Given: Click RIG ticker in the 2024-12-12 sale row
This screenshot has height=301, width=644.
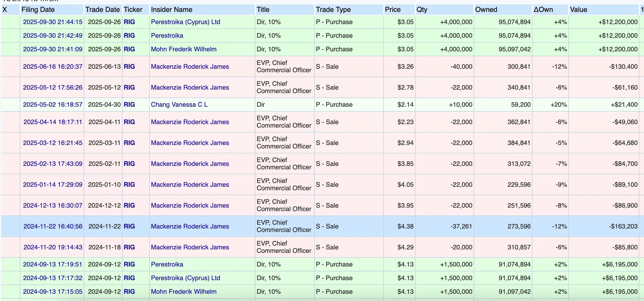Looking at the screenshot, I should tap(129, 206).
